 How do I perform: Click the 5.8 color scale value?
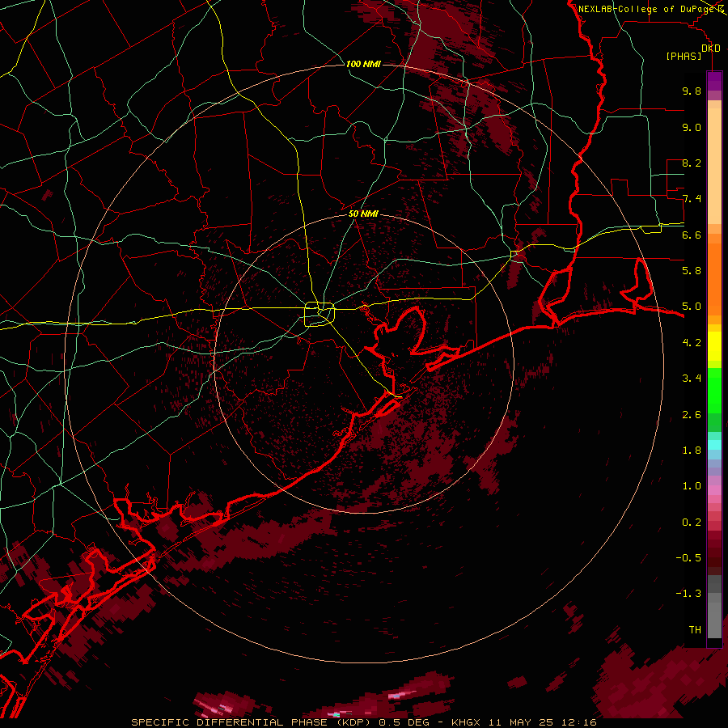point(692,271)
